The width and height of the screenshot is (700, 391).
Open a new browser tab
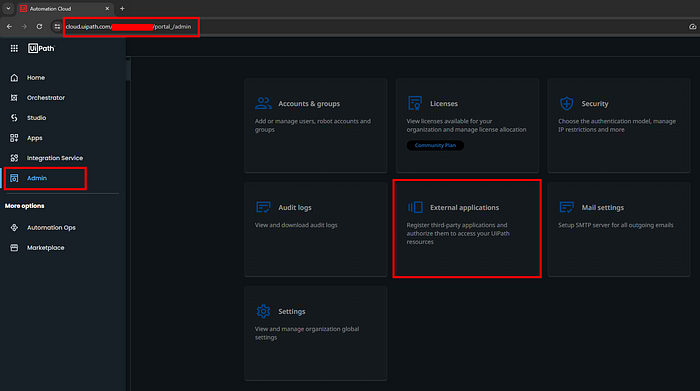[122, 8]
